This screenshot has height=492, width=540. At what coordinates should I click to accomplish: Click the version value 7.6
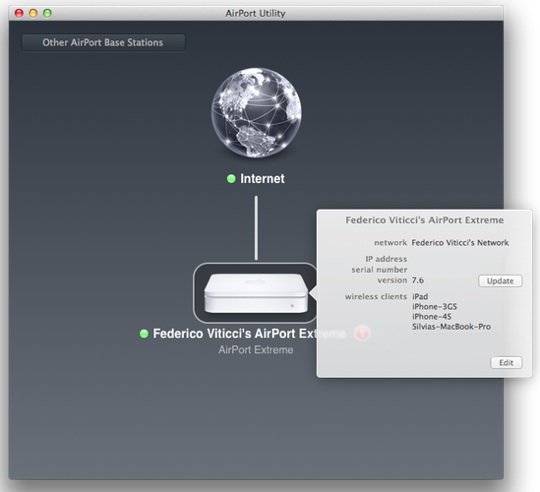pos(418,280)
